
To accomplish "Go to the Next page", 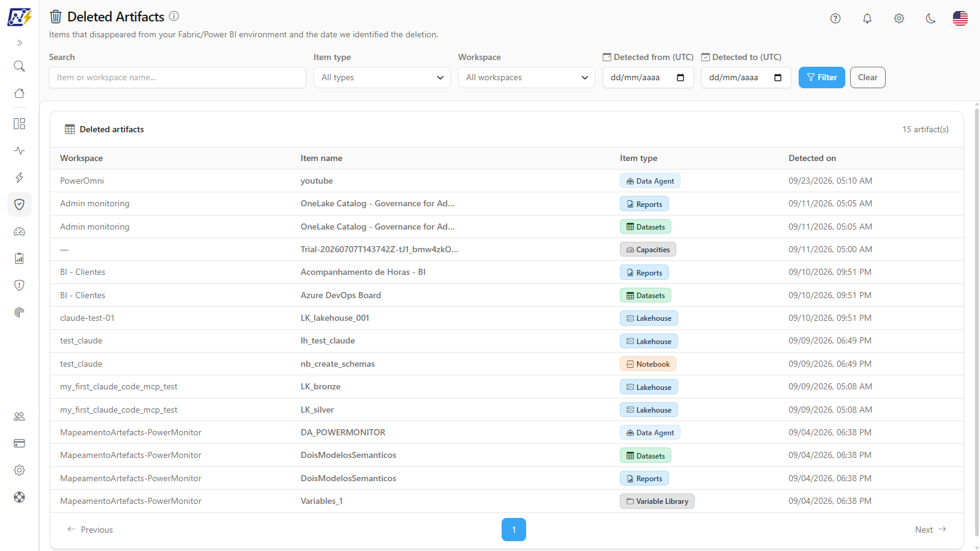I will (x=931, y=530).
